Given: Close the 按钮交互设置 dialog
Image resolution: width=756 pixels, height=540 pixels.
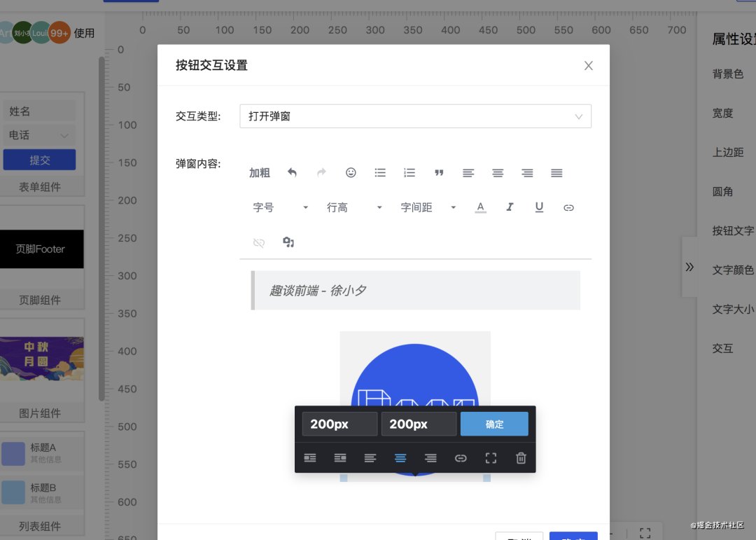Looking at the screenshot, I should point(588,66).
